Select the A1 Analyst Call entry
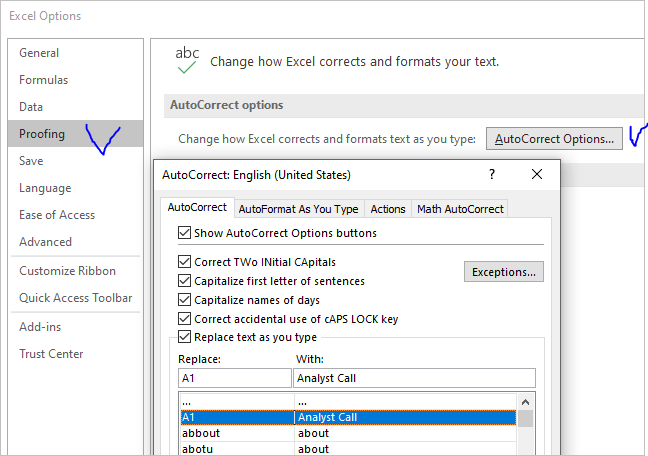Image resolution: width=648 pixels, height=456 pixels. [x=348, y=417]
